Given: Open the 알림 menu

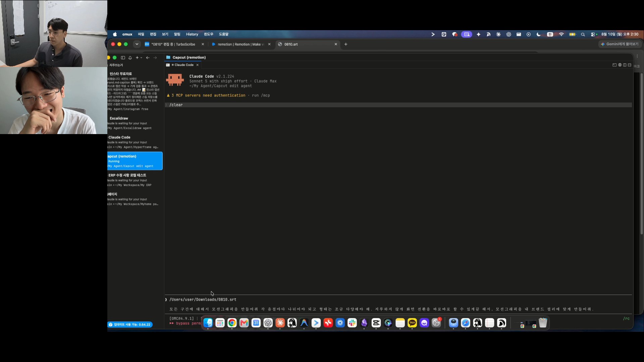Looking at the screenshot, I should tap(177, 34).
